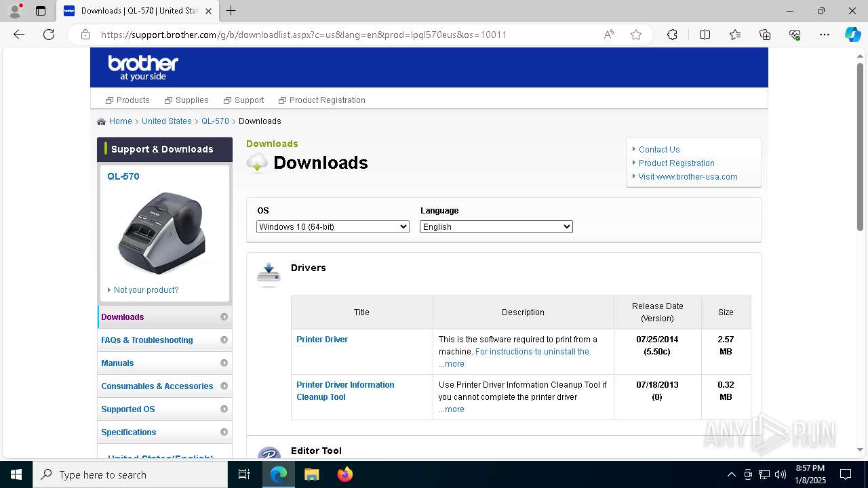Image resolution: width=868 pixels, height=488 pixels.
Task: Open the taskbar clock showing 8:57 PM
Action: [x=810, y=474]
